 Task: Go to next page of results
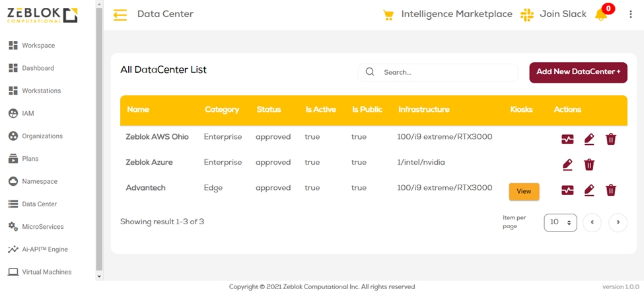618,222
